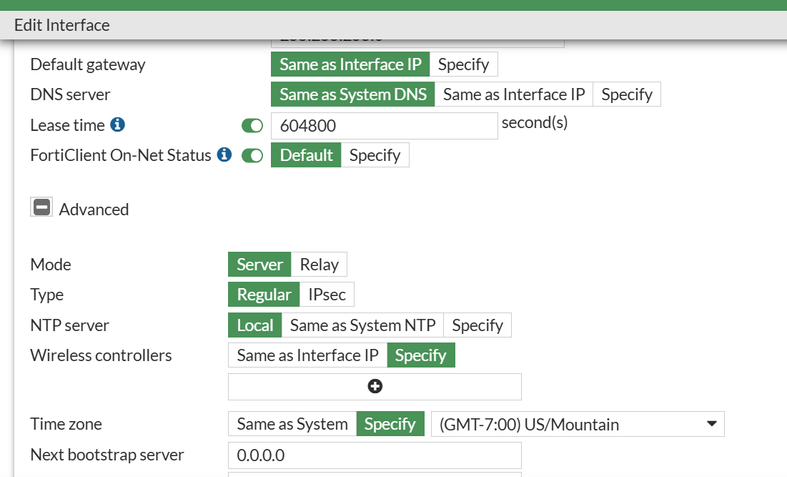Choose Specify for DNS server
The height and width of the screenshot is (477, 787).
[x=627, y=94]
